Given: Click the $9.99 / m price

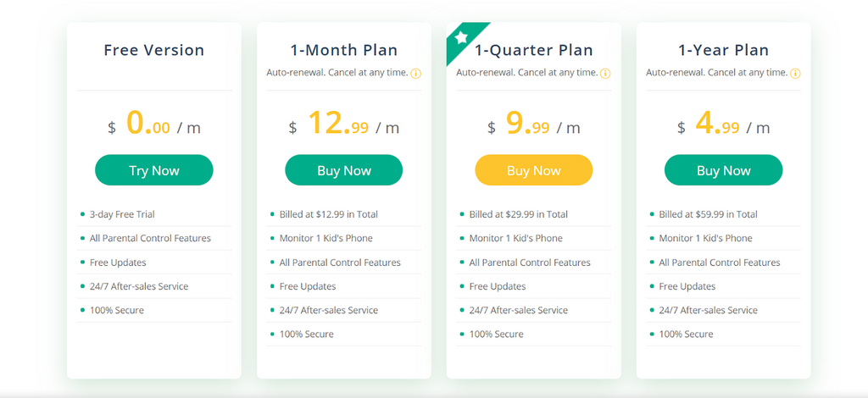Looking at the screenshot, I should click(533, 125).
